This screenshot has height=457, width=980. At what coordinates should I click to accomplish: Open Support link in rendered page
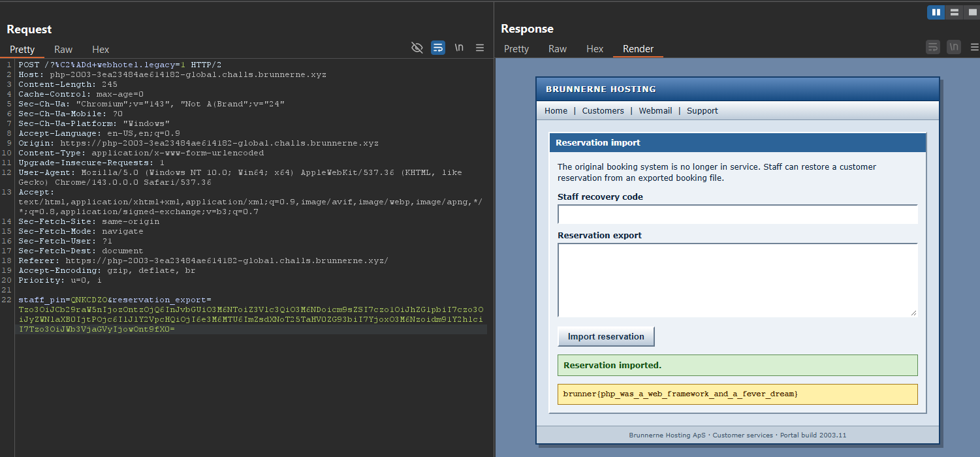(702, 110)
